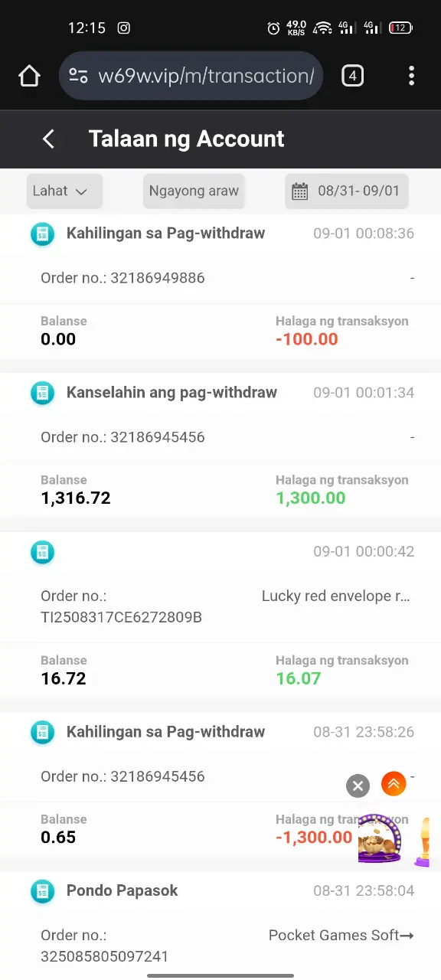Viewport: 441px width, 980px height.
Task: Tap the calendar icon on the date range
Action: click(300, 191)
